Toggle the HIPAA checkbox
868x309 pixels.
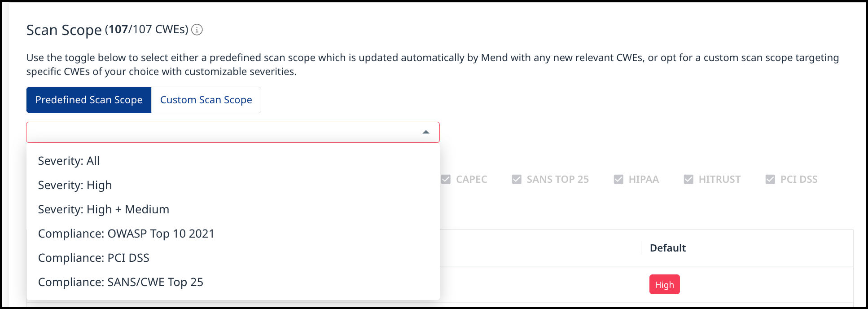pyautogui.click(x=618, y=179)
